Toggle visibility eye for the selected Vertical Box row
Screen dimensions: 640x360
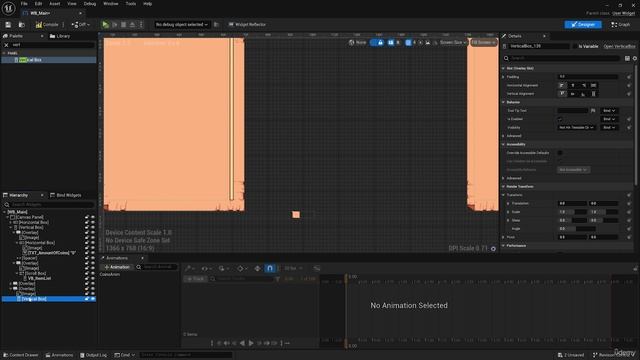click(x=93, y=299)
